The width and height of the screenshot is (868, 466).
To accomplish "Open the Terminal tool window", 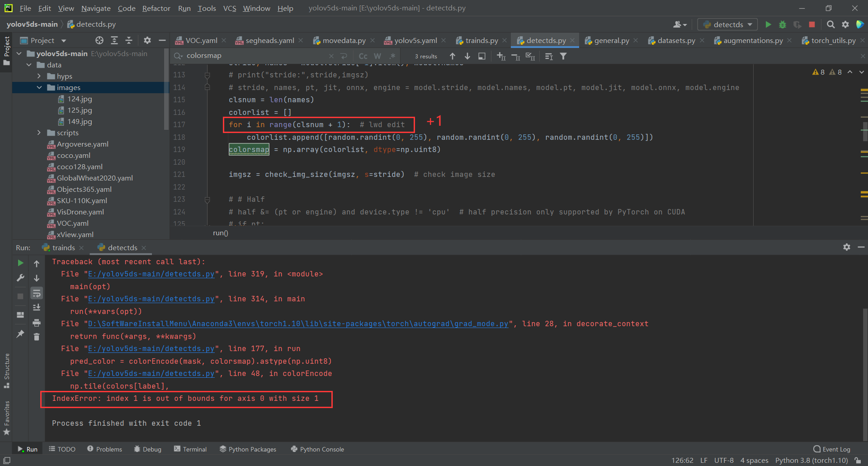I will (x=190, y=449).
